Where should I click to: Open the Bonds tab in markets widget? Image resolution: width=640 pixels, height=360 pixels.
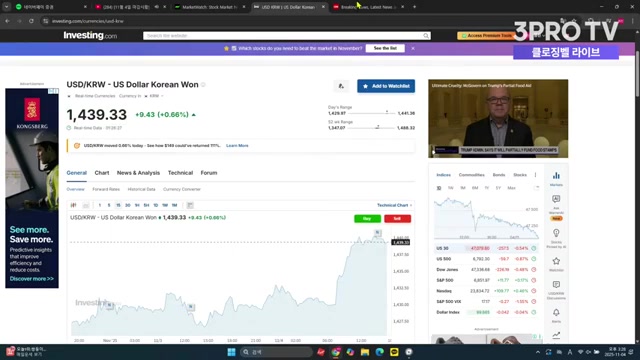(499, 175)
